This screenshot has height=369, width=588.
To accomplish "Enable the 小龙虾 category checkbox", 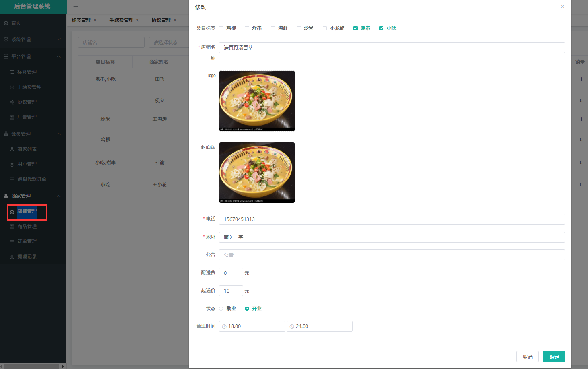I will tap(325, 28).
